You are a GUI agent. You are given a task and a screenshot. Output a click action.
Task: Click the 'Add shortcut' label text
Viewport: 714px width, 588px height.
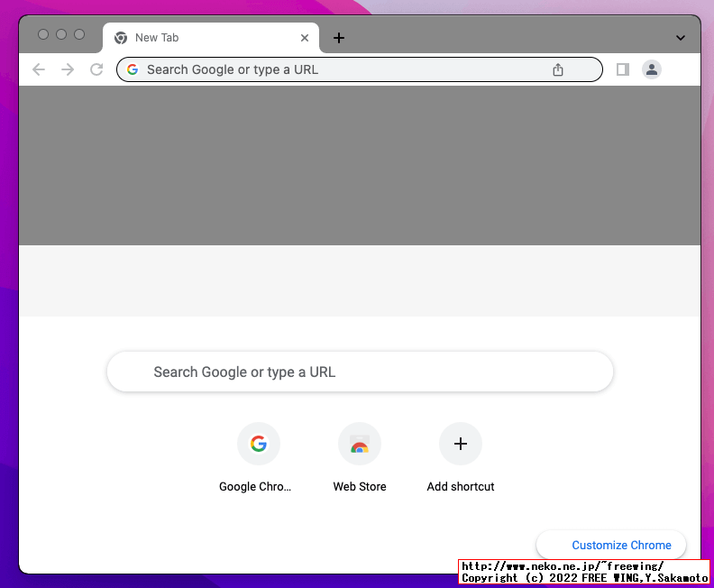[461, 486]
